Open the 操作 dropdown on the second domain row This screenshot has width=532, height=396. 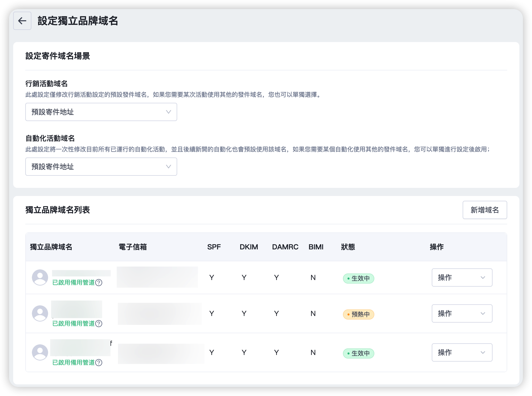pyautogui.click(x=462, y=313)
